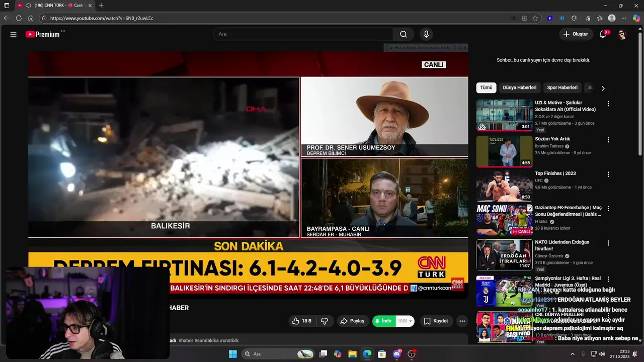Click the #cnnturk hashtag
This screenshot has width=644, height=362.
(x=229, y=340)
